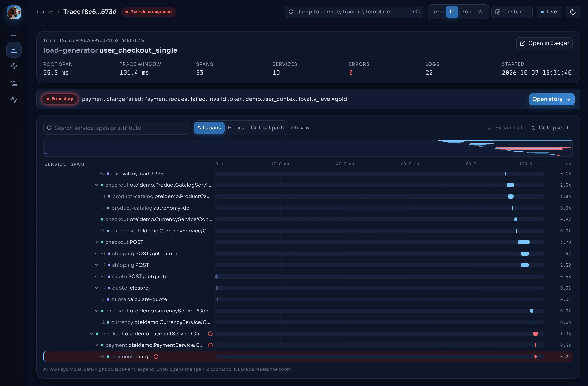Image resolution: width=588 pixels, height=386 pixels.
Task: Click Collapse all
Action: [550, 128]
